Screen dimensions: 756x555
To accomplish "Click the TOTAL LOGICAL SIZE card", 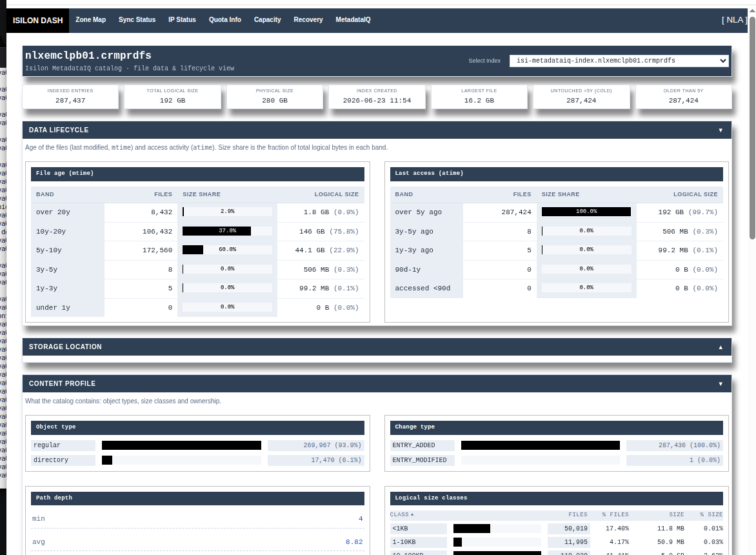I will pyautogui.click(x=173, y=96).
